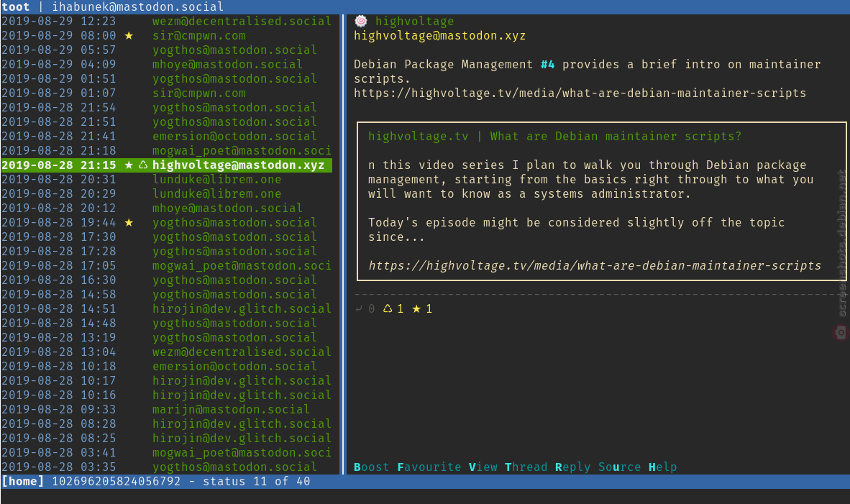The width and height of the screenshot is (850, 504).
Task: Choose Reply command in bottom bar
Action: (x=572, y=467)
